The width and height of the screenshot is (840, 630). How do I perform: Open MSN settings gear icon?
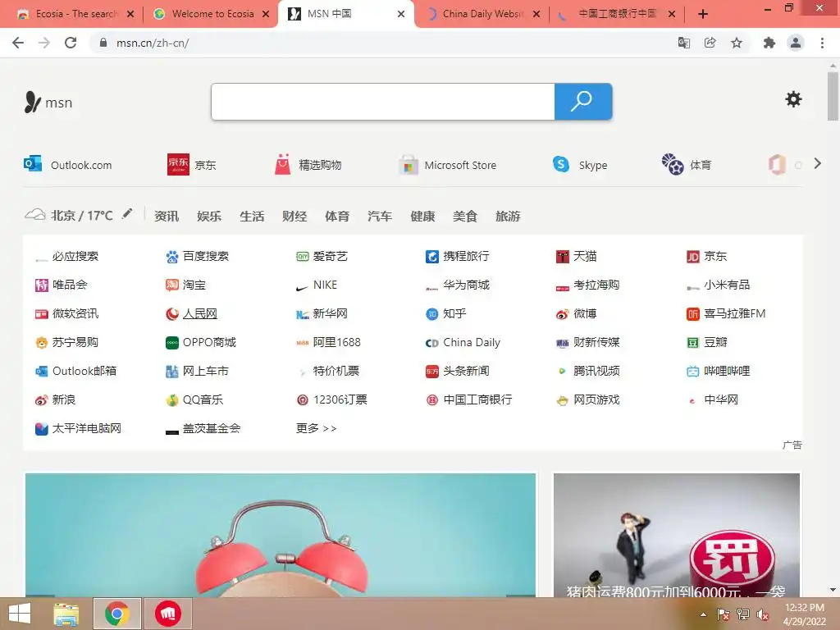click(793, 99)
